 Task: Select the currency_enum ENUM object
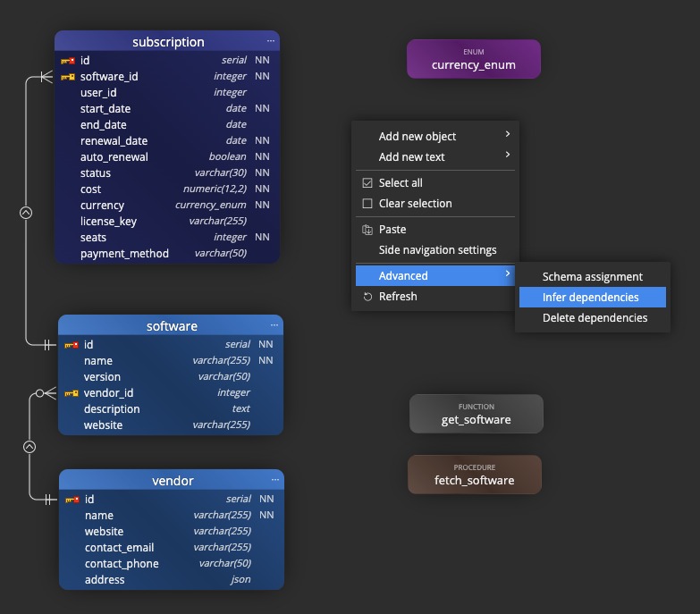tap(474, 59)
